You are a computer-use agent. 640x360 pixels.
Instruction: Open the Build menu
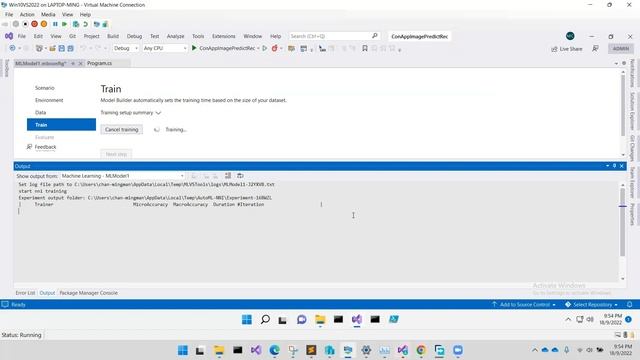pyautogui.click(x=113, y=36)
